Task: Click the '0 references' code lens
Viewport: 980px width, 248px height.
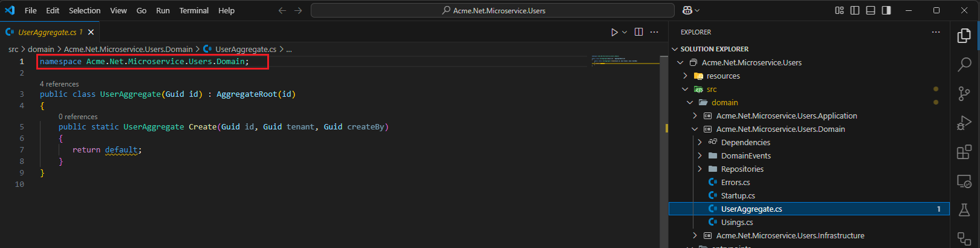Action: point(78,117)
